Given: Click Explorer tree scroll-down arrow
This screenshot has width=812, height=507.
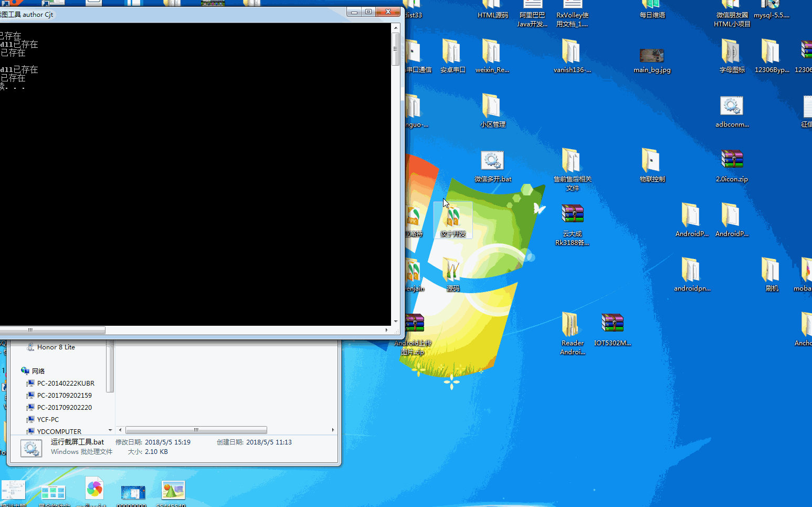Looking at the screenshot, I should point(110,430).
